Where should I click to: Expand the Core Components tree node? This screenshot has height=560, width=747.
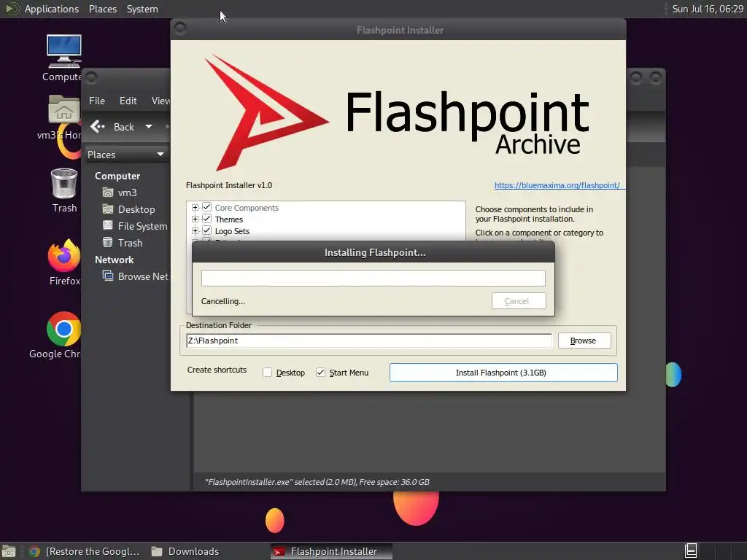pos(195,208)
